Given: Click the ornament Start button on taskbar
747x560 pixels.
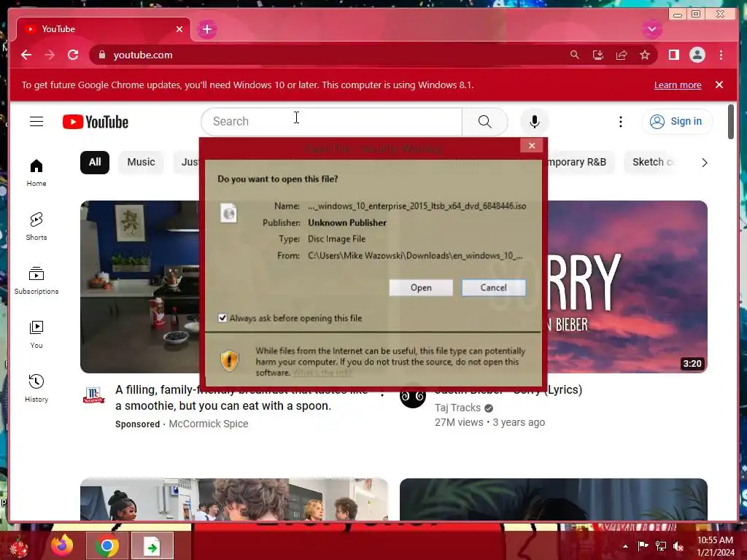Looking at the screenshot, I should click(x=19, y=547).
